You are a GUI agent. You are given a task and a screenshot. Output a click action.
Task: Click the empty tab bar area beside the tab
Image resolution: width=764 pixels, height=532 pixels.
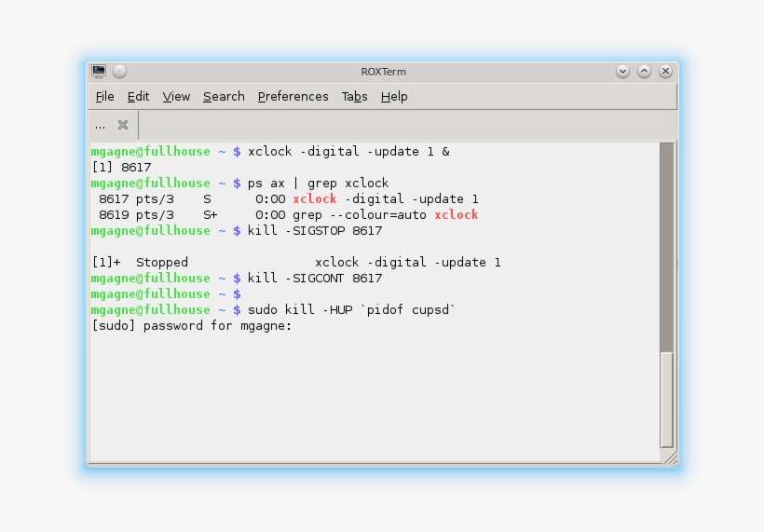401,125
